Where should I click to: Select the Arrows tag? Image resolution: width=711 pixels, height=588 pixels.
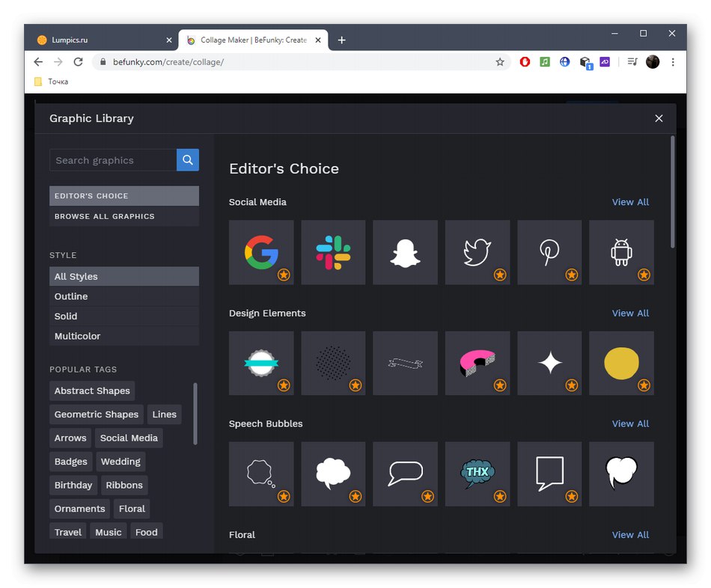point(70,438)
